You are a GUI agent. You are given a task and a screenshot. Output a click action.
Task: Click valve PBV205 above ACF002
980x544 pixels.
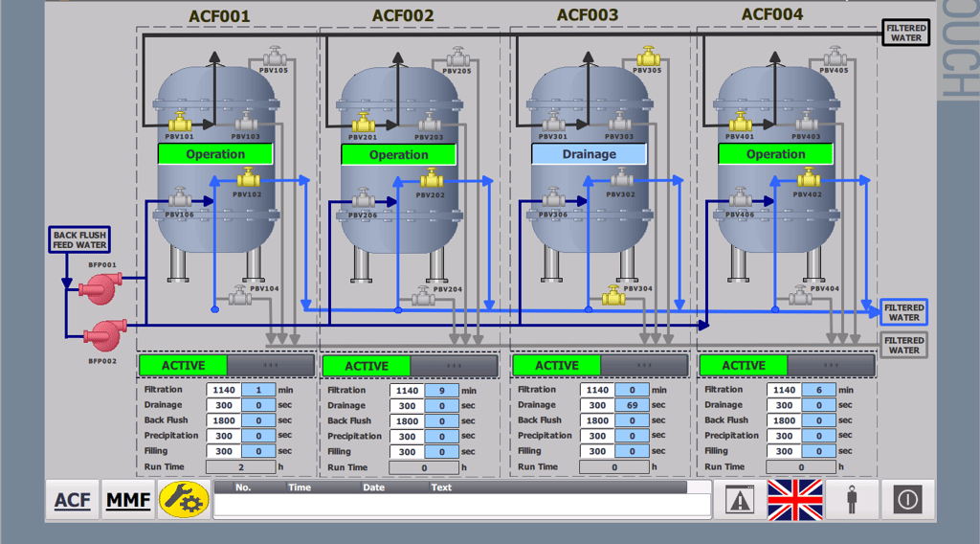click(458, 57)
